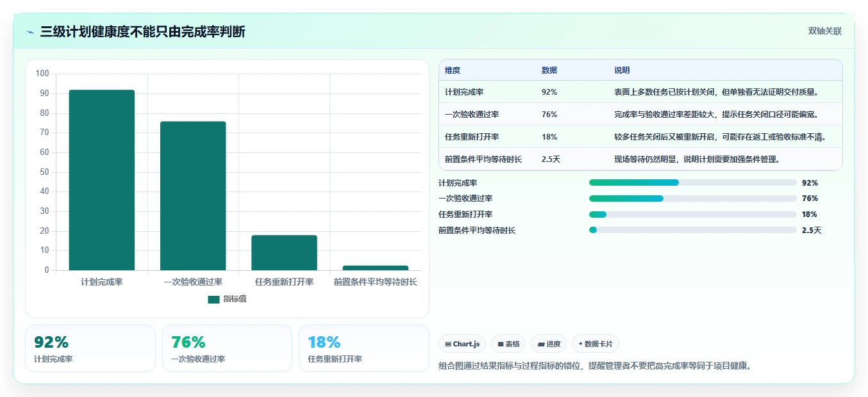Click the 任务重新打开率 progress bar
The image size is (868, 397).
coord(693,215)
